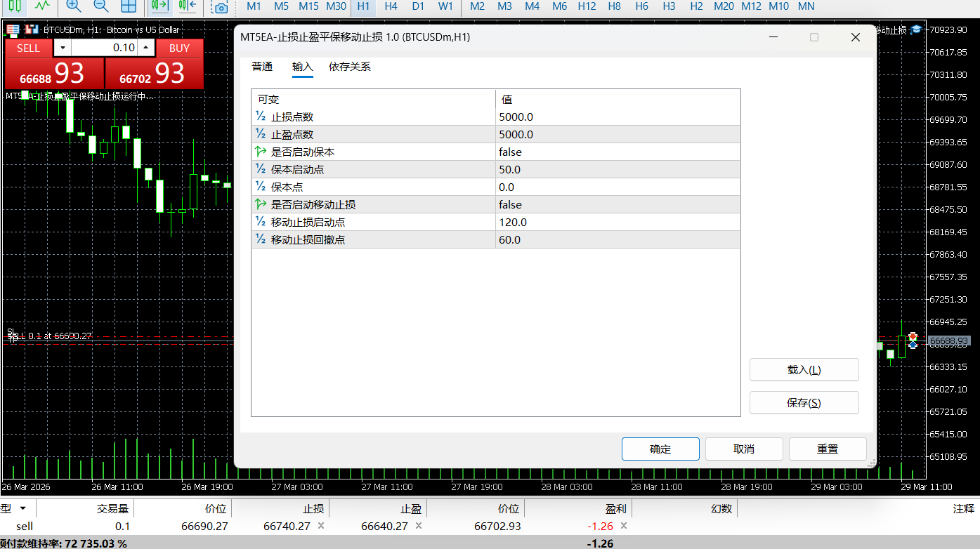Open the 依存关系 tab
The width and height of the screenshot is (980, 549).
(350, 67)
